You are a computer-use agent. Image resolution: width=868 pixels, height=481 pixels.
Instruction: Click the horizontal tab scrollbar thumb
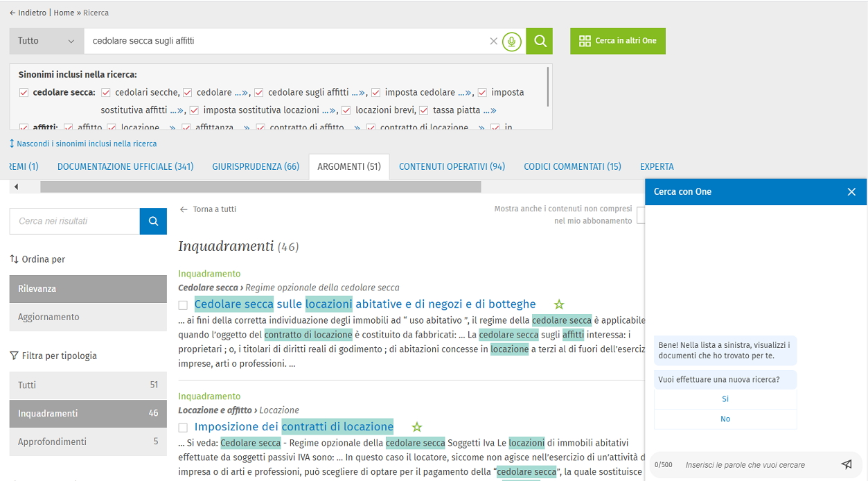coord(260,187)
